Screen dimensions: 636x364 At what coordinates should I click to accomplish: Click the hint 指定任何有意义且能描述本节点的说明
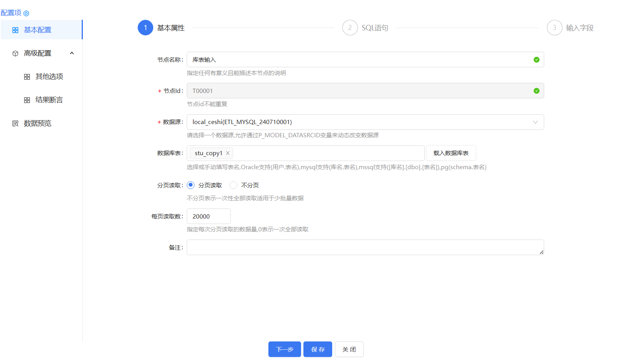[x=236, y=73]
